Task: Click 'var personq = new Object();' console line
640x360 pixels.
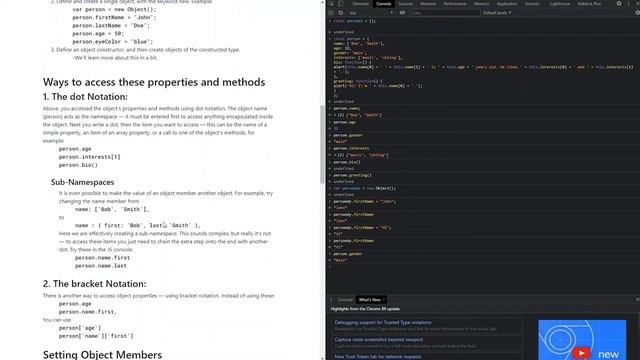Action: click(x=365, y=189)
